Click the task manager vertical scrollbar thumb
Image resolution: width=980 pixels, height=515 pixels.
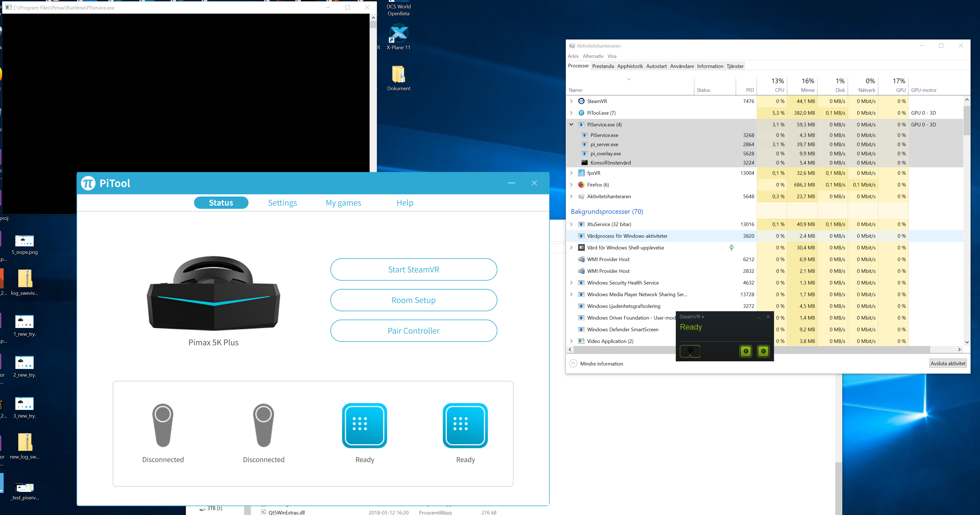(967, 120)
